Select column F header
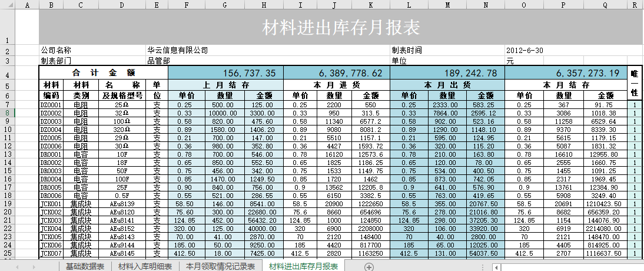644x271 pixels. pos(187,5)
